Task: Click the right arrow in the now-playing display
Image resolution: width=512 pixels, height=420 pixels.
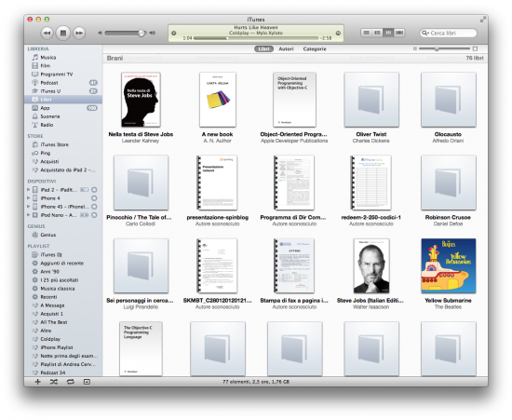Action: [x=338, y=33]
